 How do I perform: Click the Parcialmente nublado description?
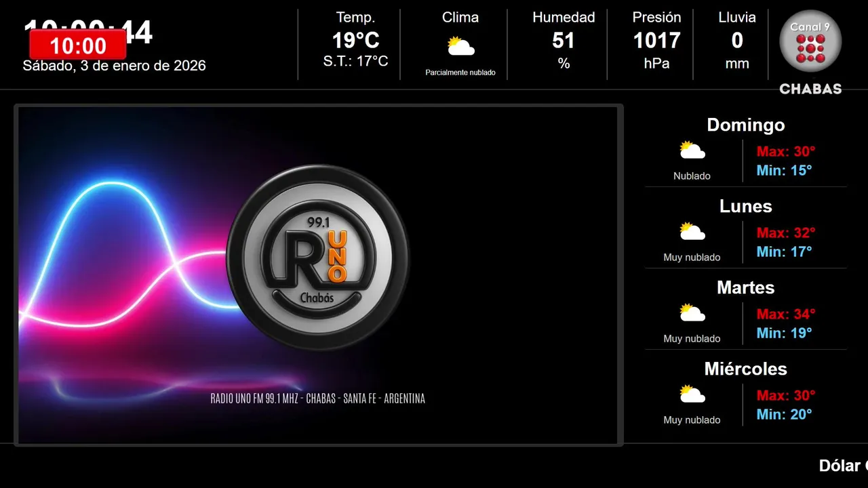460,73
